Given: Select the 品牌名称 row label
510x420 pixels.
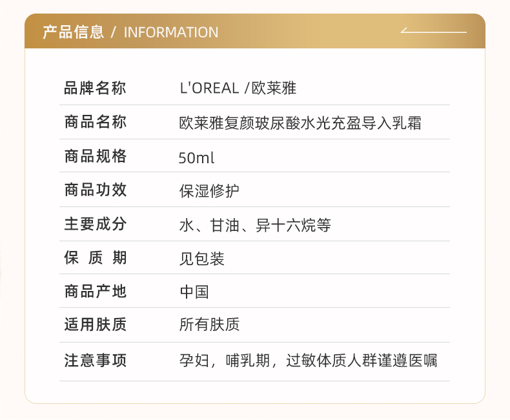Looking at the screenshot, I should (95, 88).
